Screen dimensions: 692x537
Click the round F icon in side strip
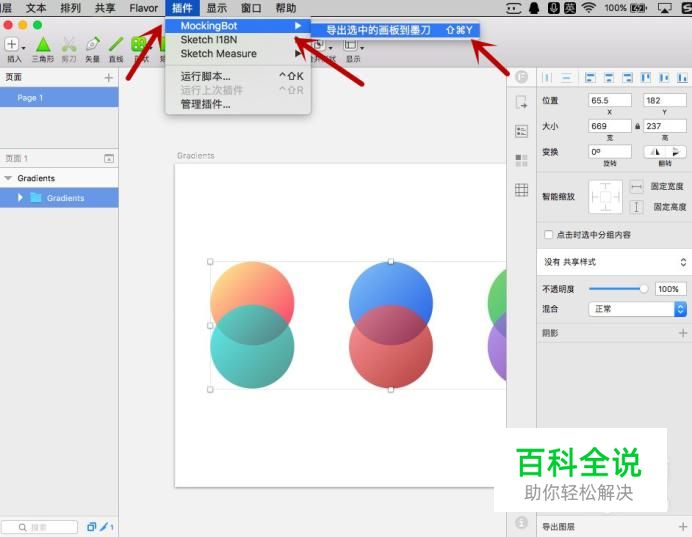pos(521,77)
